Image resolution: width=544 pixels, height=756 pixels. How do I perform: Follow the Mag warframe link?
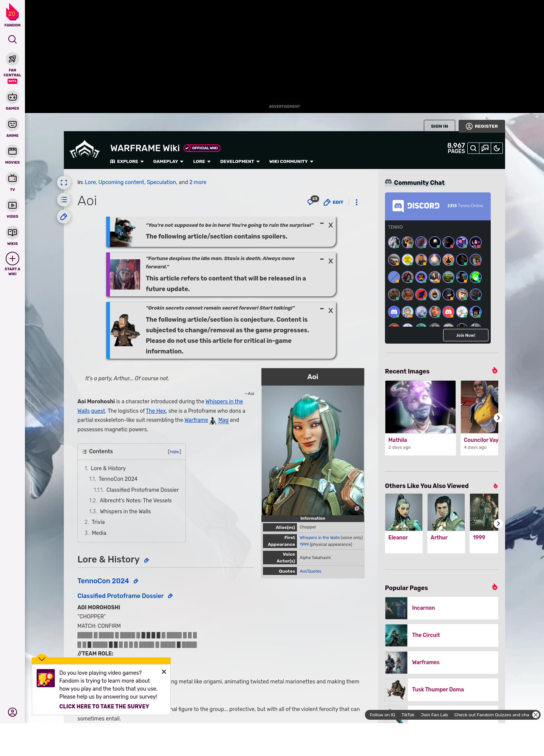click(x=223, y=420)
